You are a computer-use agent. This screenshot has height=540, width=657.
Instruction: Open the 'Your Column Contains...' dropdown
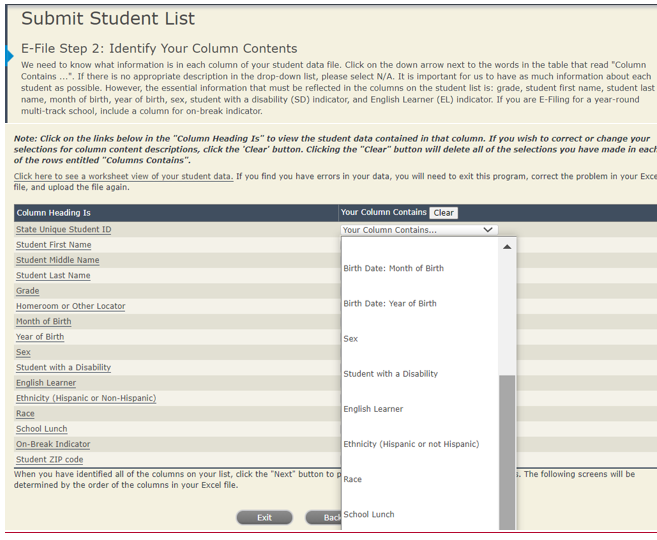(419, 230)
